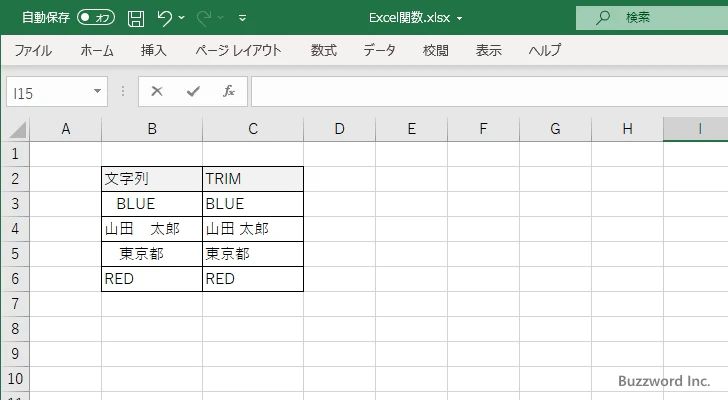The height and width of the screenshot is (400, 728).
Task: Switch to the 表示 tab
Action: (488, 50)
